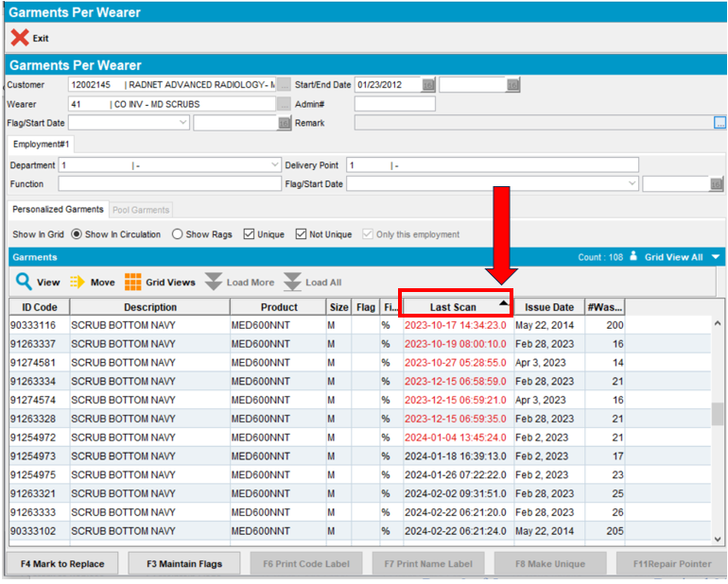Toggle the Unique checkbox
Screen dimensions: 728x584
[x=249, y=234]
